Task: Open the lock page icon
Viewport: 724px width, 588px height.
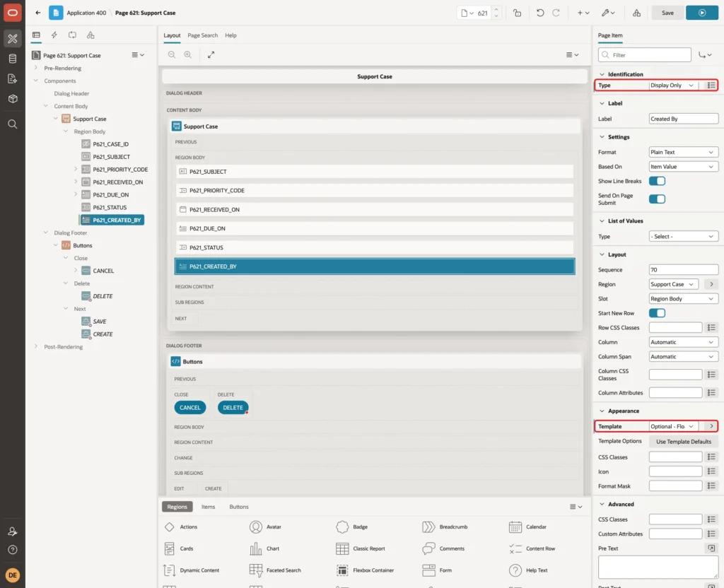Action: pyautogui.click(x=517, y=13)
